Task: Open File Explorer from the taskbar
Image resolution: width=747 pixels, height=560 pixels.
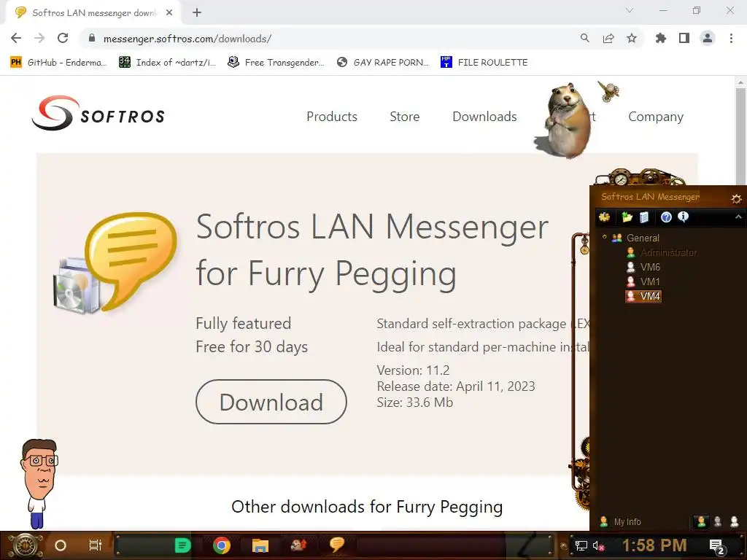Action: [260, 545]
